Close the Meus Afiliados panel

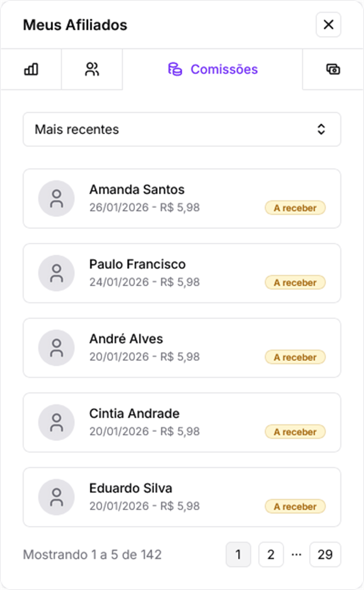328,25
